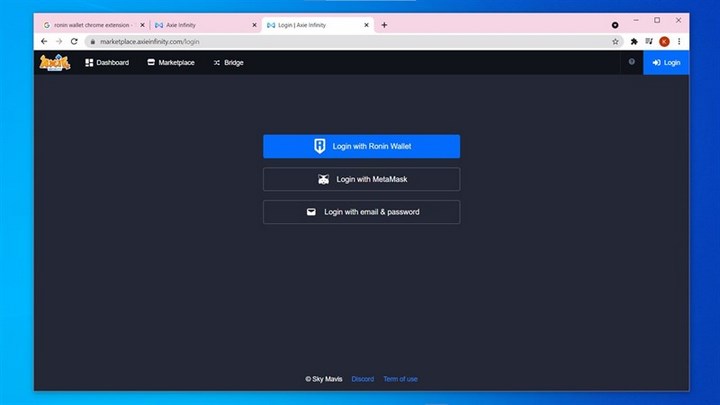Go to the Marketplace section

point(170,63)
